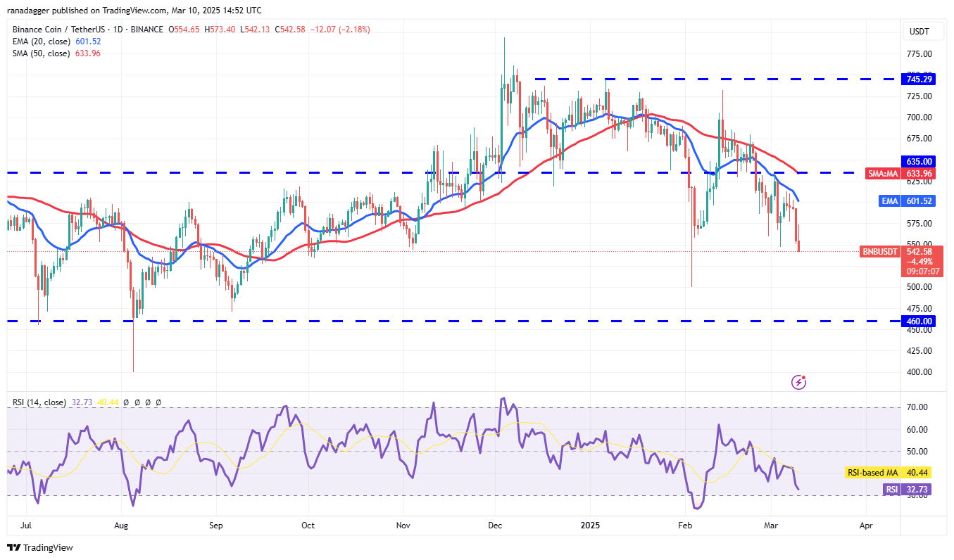The width and height of the screenshot is (954, 560).
Task: Click the purple RSI 32.73 scale label
Action: pyautogui.click(x=905, y=489)
